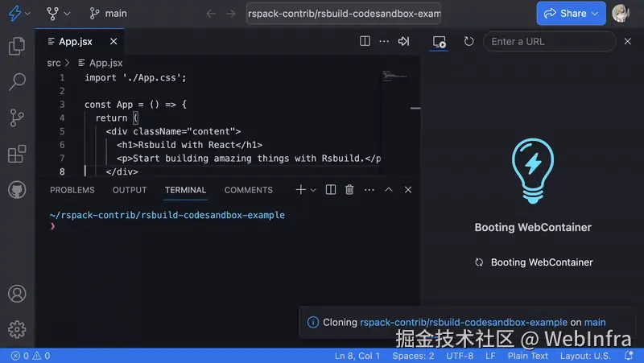Open errors and warnings status item
The width and height of the screenshot is (644, 363).
pyautogui.click(x=31, y=356)
